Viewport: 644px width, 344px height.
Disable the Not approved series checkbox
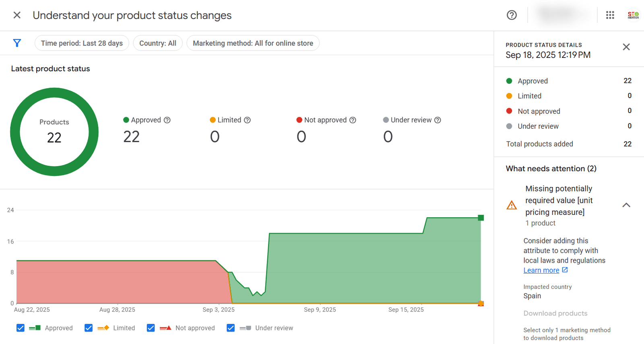point(151,328)
